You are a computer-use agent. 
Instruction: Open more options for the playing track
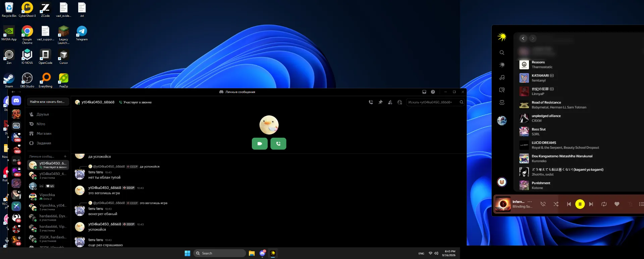530,202
